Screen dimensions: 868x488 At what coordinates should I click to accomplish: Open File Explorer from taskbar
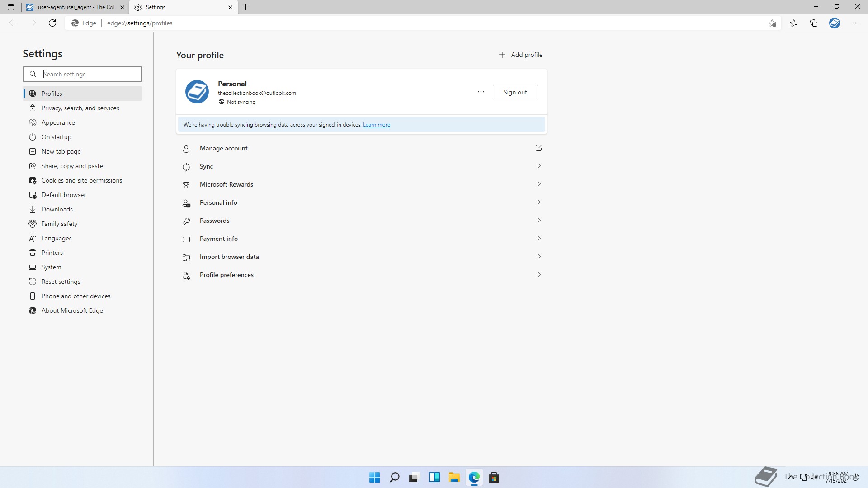tap(454, 477)
